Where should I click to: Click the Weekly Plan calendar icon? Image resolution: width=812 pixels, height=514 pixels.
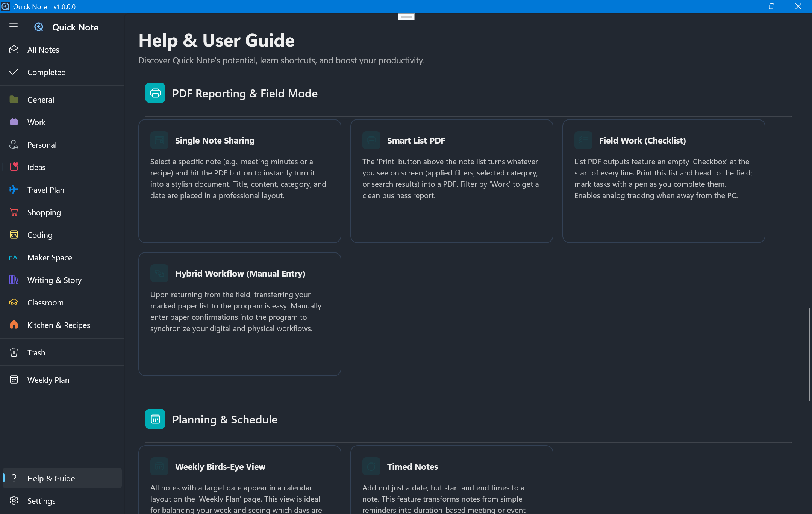[x=14, y=380]
